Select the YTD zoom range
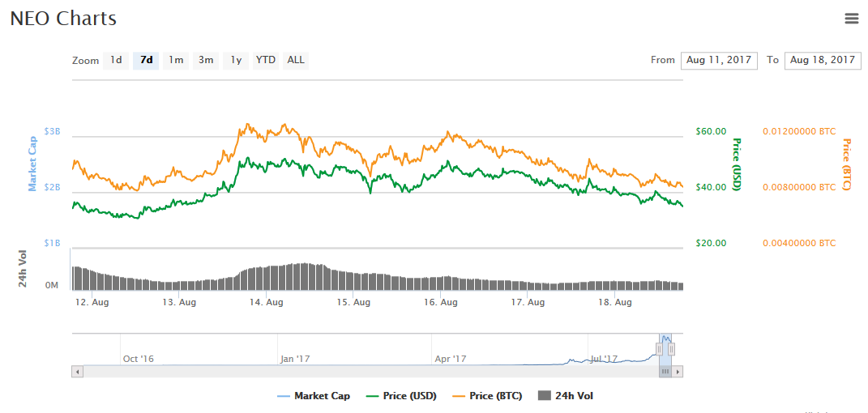868x413 pixels. coord(266,60)
